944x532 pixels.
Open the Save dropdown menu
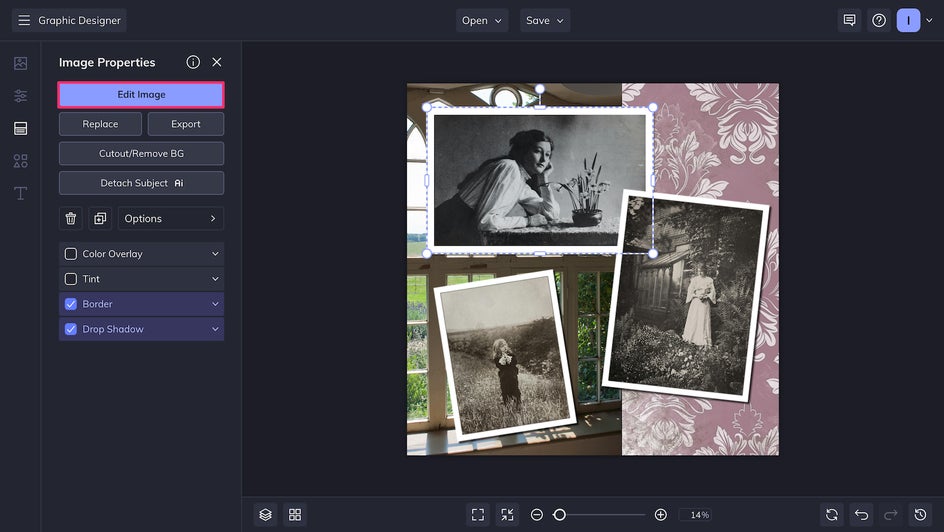[545, 20]
